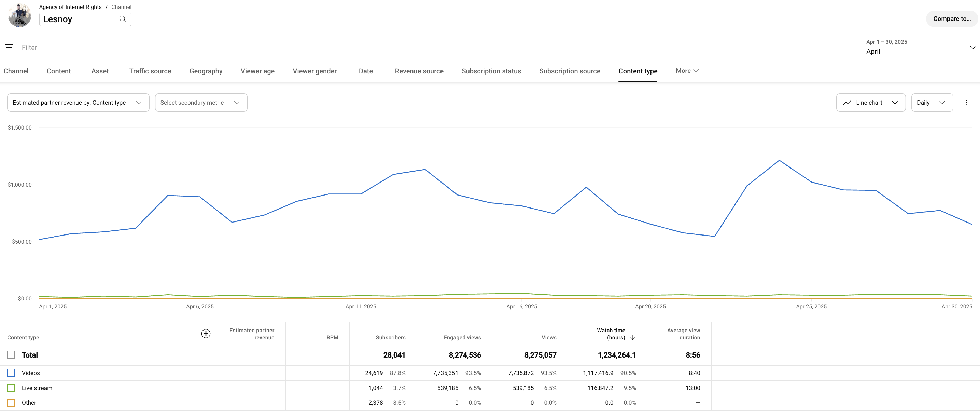This screenshot has height=417, width=980.
Task: Open the three-dot chart options menu
Action: point(966,103)
